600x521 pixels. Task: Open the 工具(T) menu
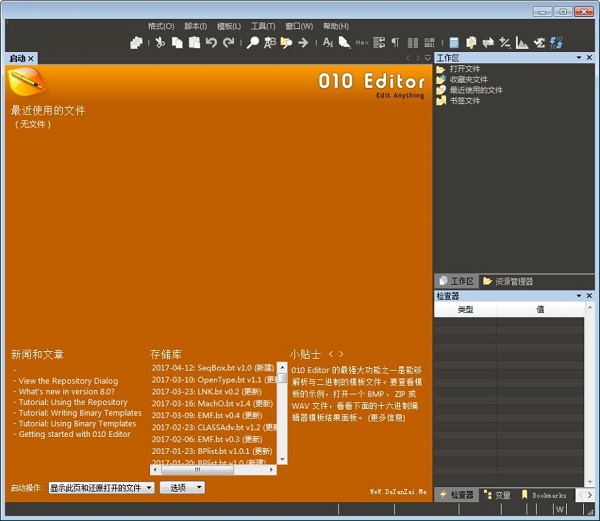[263, 25]
